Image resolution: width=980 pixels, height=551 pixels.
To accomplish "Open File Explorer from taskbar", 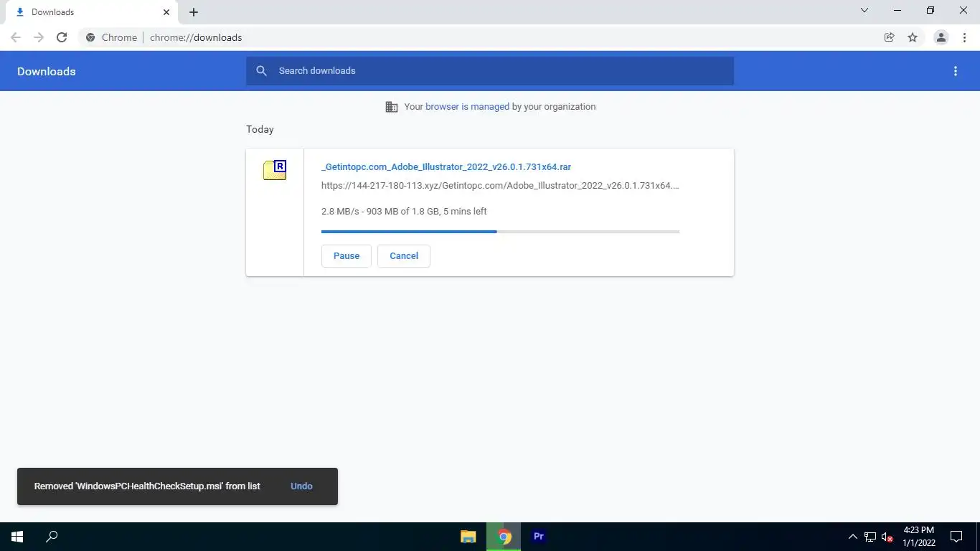I will tap(468, 537).
